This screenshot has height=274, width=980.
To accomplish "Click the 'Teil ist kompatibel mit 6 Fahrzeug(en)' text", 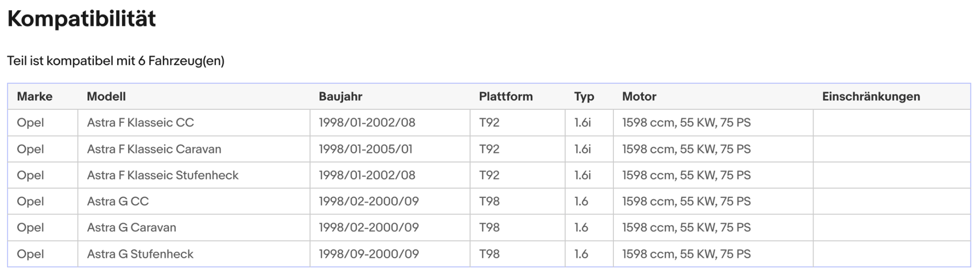I will (116, 61).
